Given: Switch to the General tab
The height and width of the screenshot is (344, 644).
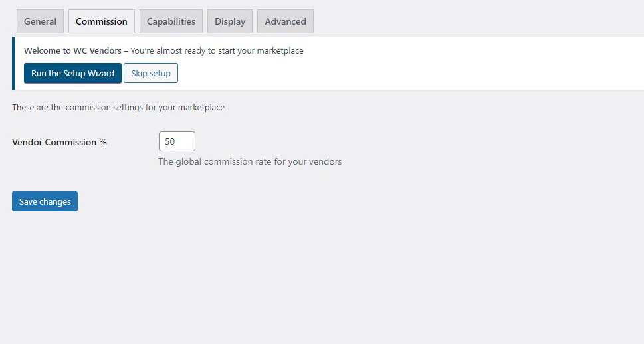Looking at the screenshot, I should [41, 21].
